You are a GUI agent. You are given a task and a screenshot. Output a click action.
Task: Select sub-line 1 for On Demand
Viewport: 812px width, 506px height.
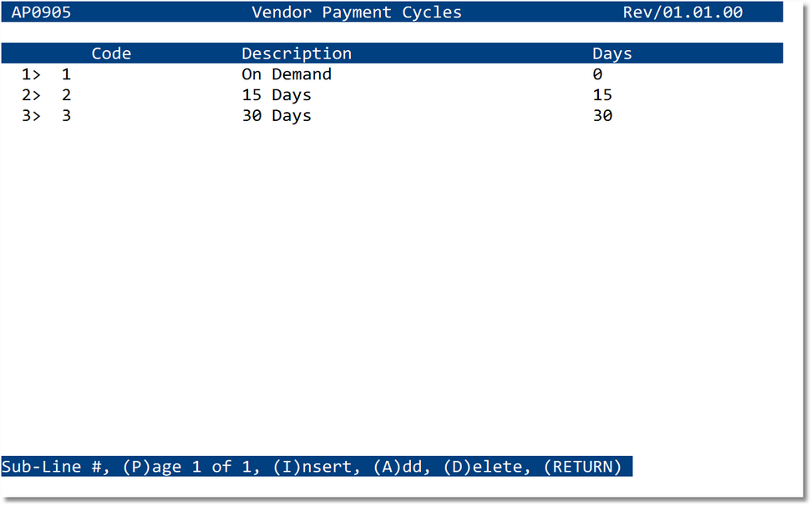coord(30,74)
